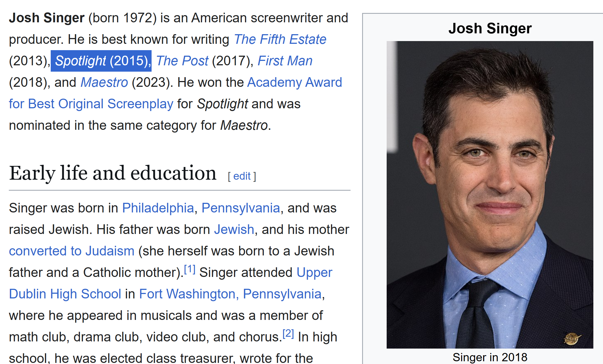Jump to citation reference 2
This screenshot has height=364, width=603.
(x=288, y=334)
